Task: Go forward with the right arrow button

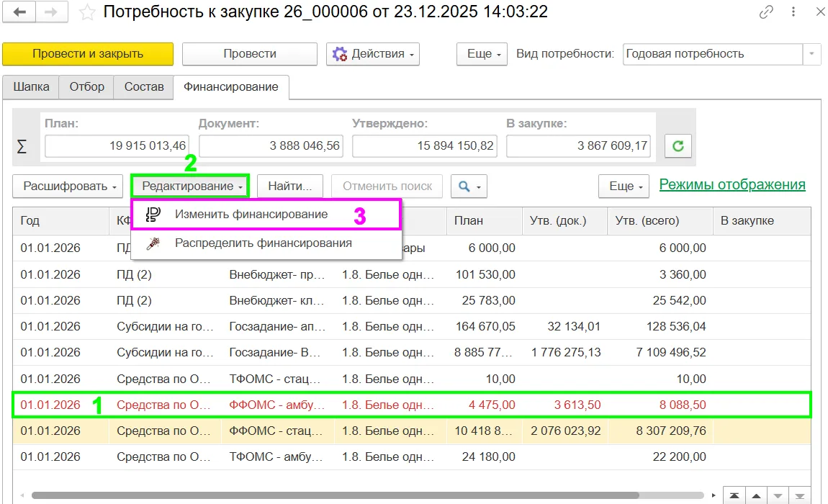Action: pyautogui.click(x=52, y=12)
